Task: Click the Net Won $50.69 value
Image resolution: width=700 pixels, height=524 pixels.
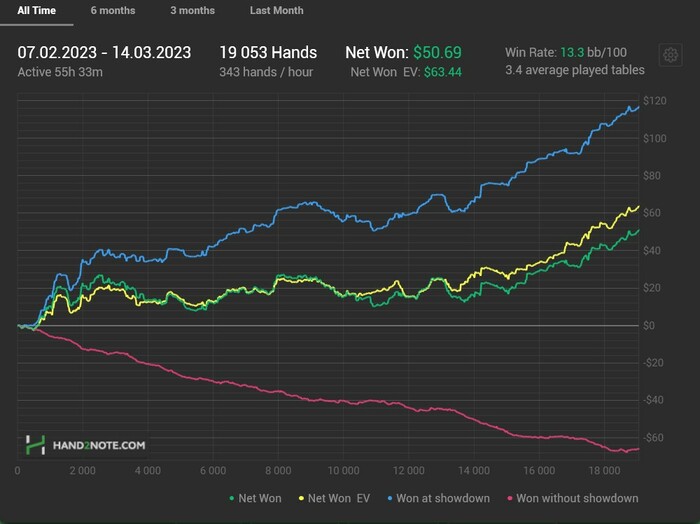Action: pos(437,53)
